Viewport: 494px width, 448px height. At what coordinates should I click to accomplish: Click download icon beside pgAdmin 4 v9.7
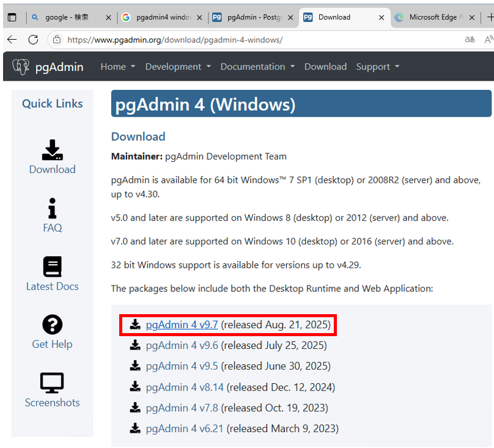pyautogui.click(x=135, y=324)
